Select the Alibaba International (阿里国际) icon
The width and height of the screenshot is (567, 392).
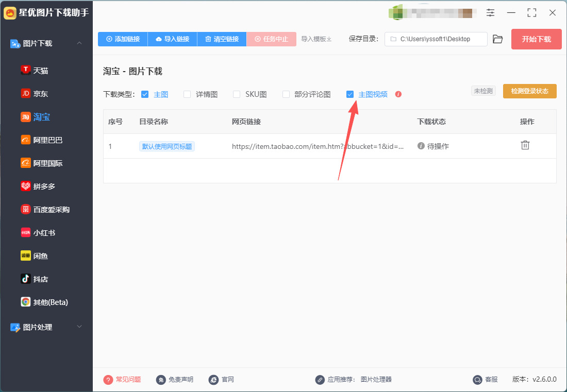pos(25,163)
